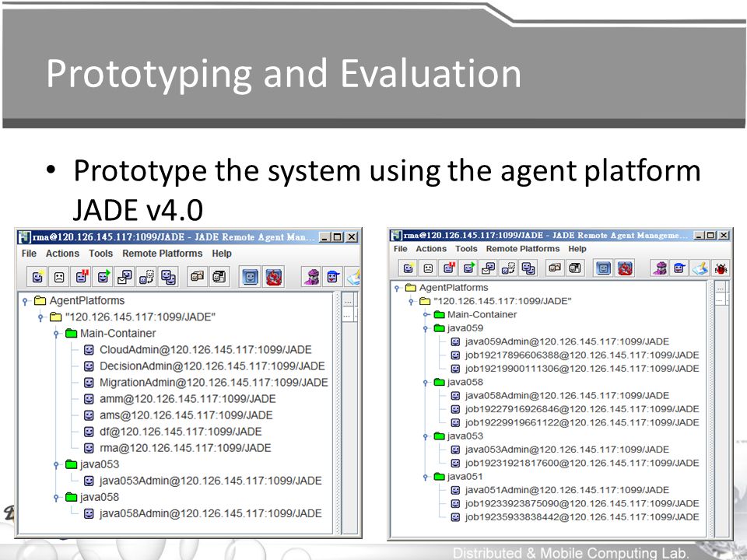Select DecisionAdmin@120.126.145.117:1099/JADE agent

click(205, 366)
